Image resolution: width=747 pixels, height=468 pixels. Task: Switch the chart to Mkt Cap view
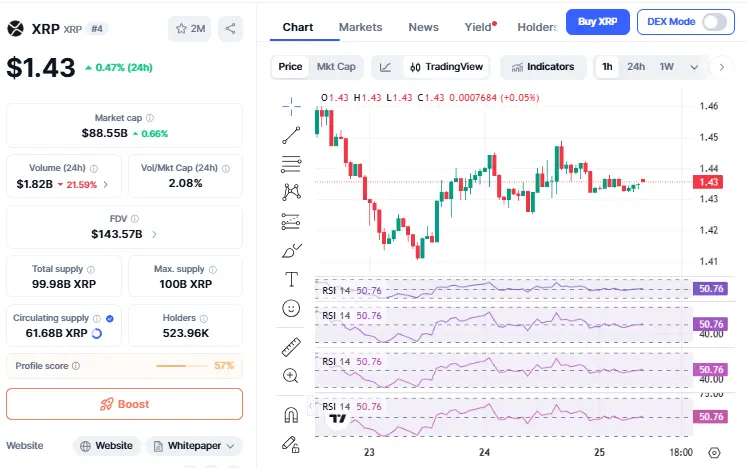coord(336,67)
